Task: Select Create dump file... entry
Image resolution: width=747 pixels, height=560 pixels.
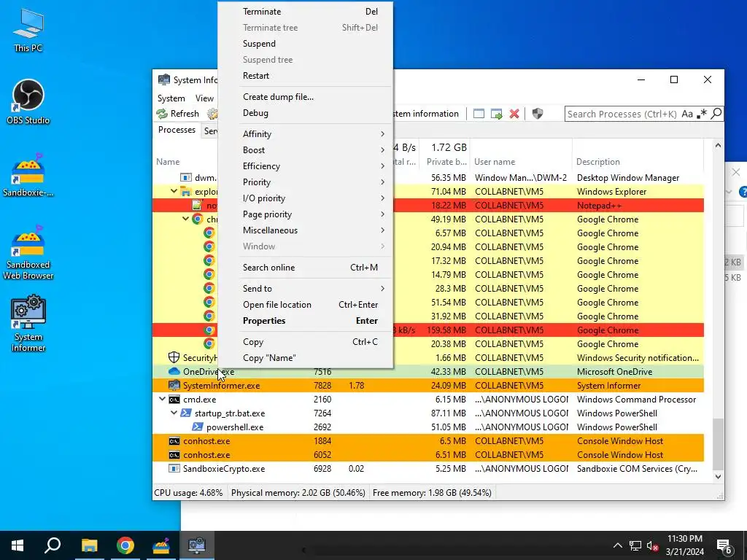Action: [x=306, y=97]
